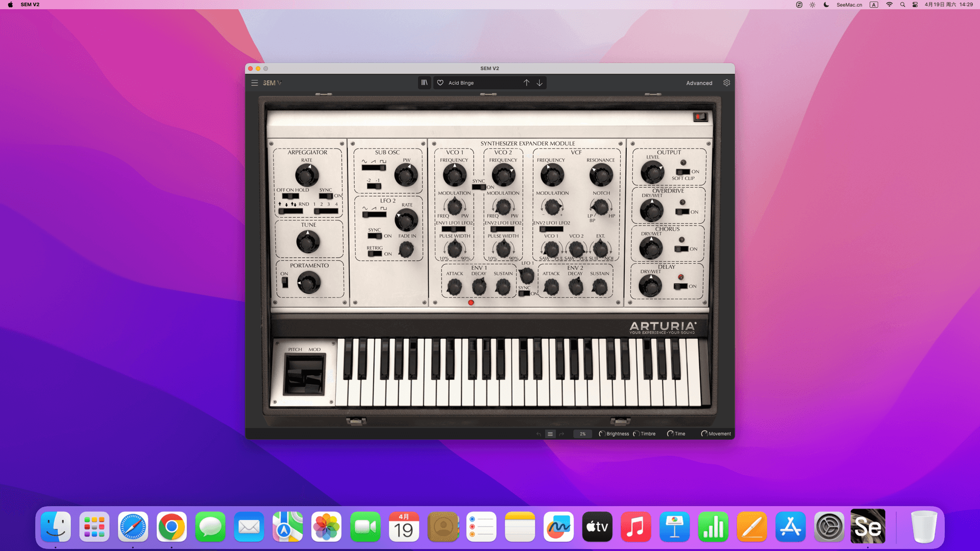The image size is (980, 551).
Task: Click the LFO 1 rate knob
Action: [x=526, y=276]
